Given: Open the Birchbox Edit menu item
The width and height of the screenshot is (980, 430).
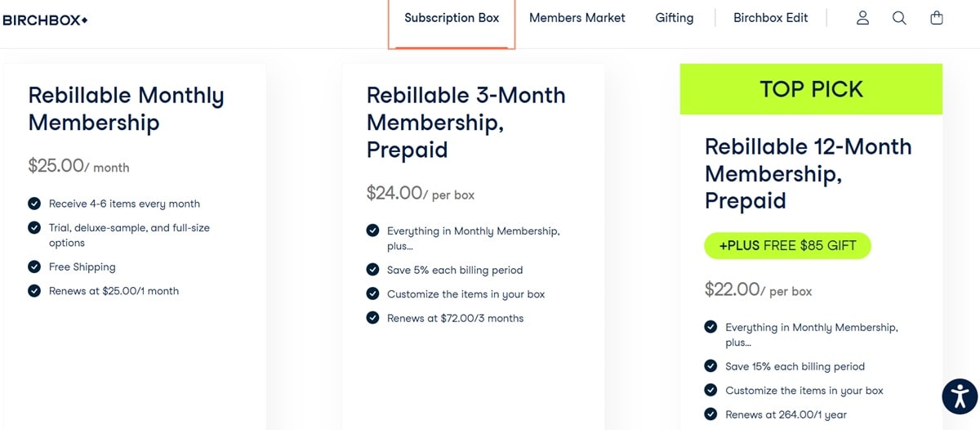Looking at the screenshot, I should click(771, 18).
